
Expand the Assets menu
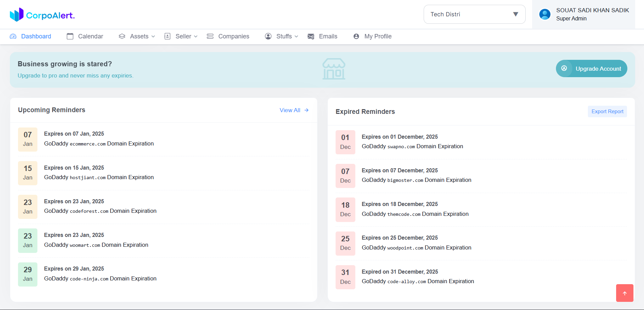[137, 36]
